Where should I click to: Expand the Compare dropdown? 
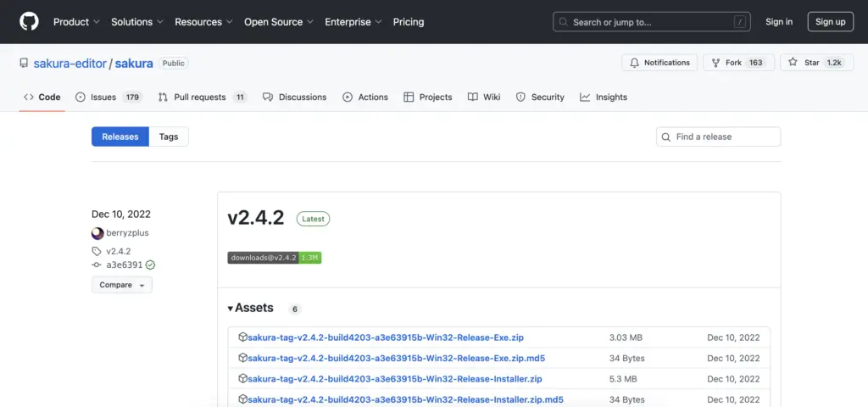pos(121,285)
